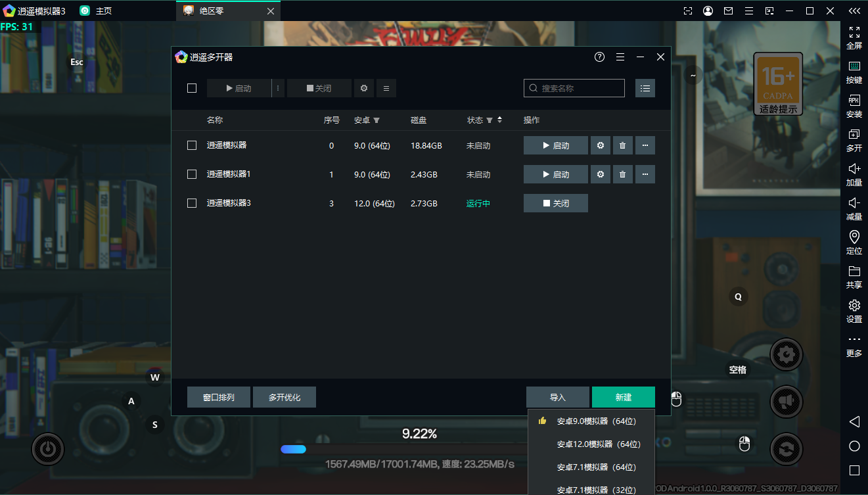Screen dimensions: 868x495
Task: Select 安卓12.0模拟器 (64位) from menu
Action: tap(598, 444)
